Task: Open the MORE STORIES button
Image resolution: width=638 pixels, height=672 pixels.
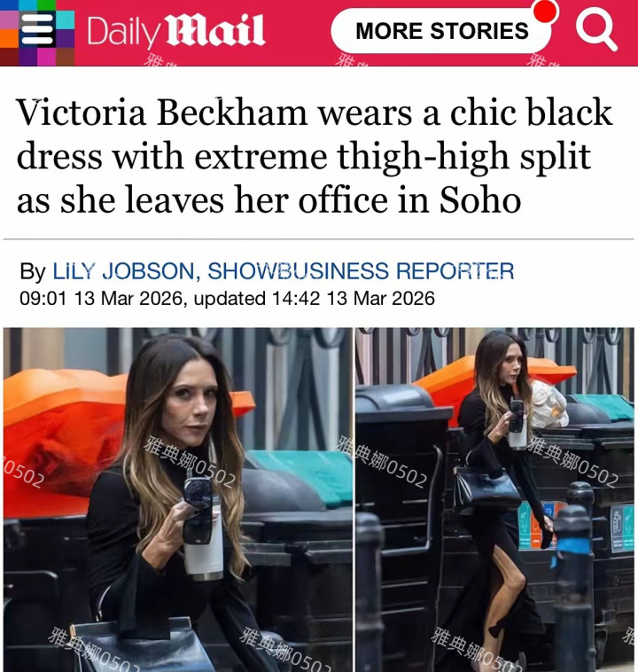Action: tap(441, 31)
